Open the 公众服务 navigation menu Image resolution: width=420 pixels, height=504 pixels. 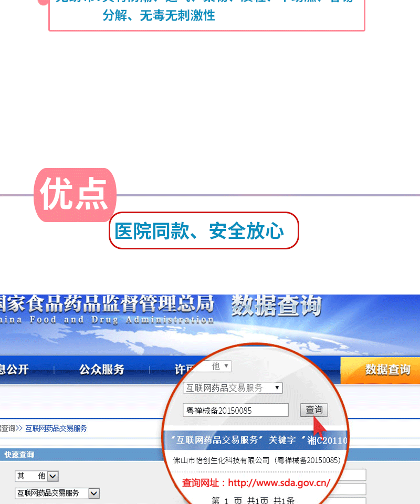coord(101,369)
